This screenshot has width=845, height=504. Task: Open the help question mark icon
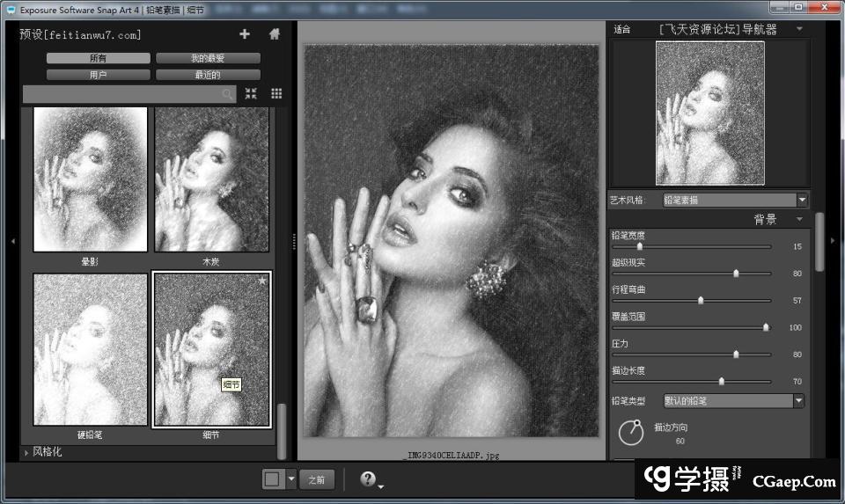pos(368,479)
